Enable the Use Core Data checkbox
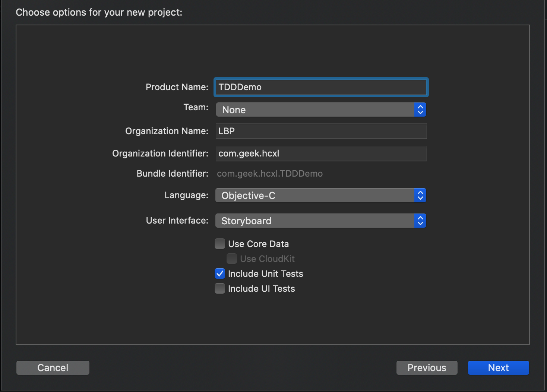Viewport: 547px width, 392px height. pos(220,244)
